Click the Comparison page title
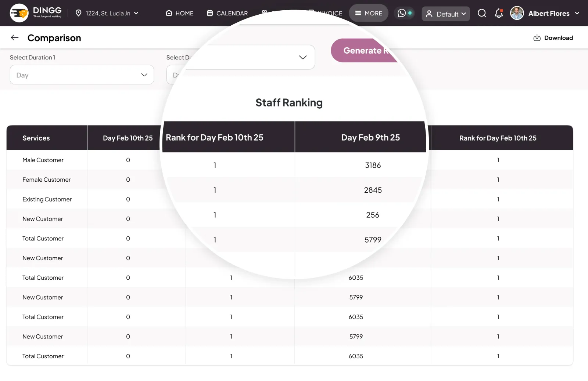 coord(54,38)
